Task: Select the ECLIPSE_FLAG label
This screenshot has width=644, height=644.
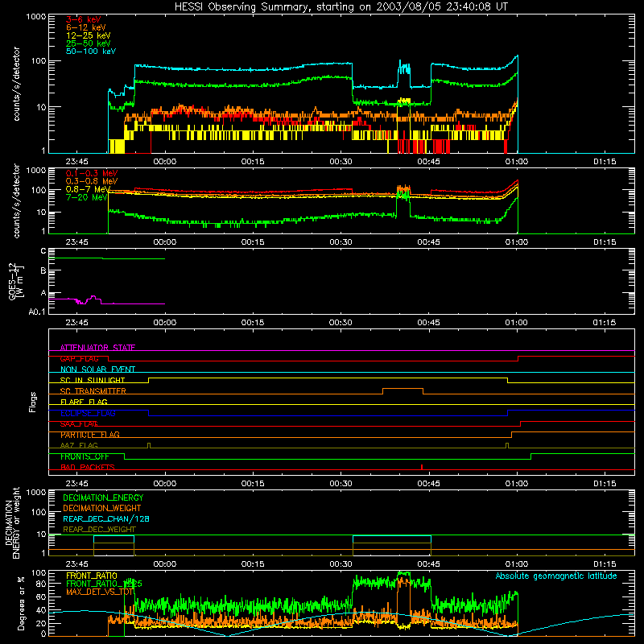Action: point(88,413)
